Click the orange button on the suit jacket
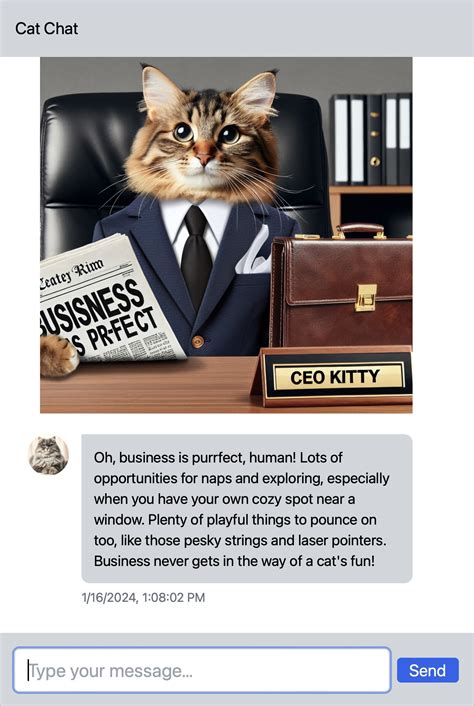 [197, 342]
